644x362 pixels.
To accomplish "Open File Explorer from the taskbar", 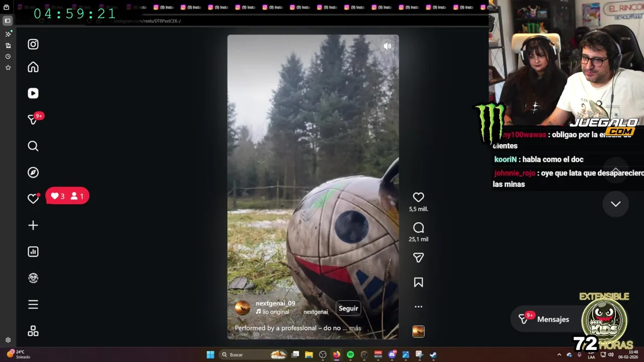I will (x=309, y=354).
